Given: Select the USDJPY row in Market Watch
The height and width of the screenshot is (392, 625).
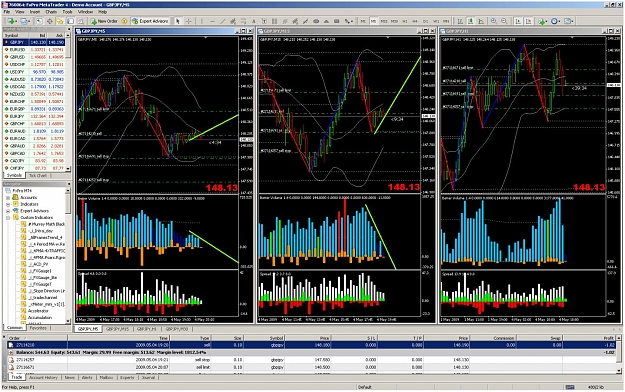Looking at the screenshot, I should pos(34,72).
